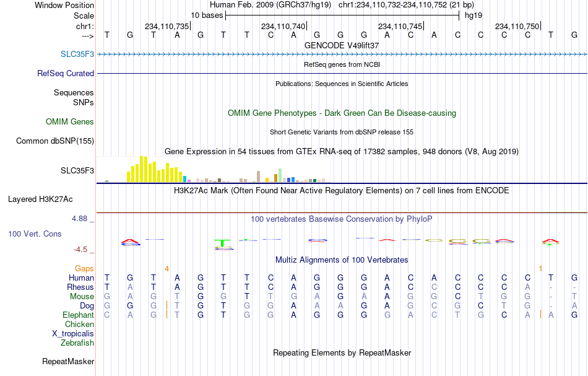Click the green T PhyloP conservation logo
This screenshot has height=376, width=588.
[223, 243]
